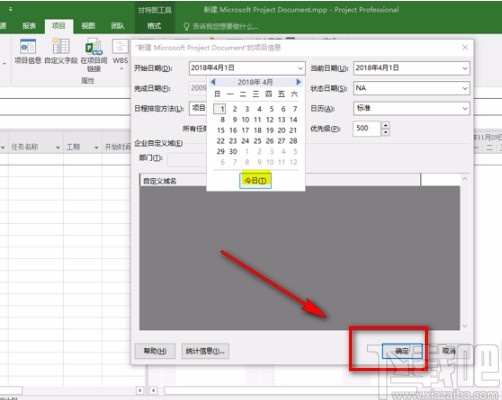Select April 30 in the calendar
The width and height of the screenshot is (502, 400).
pyautogui.click(x=233, y=152)
